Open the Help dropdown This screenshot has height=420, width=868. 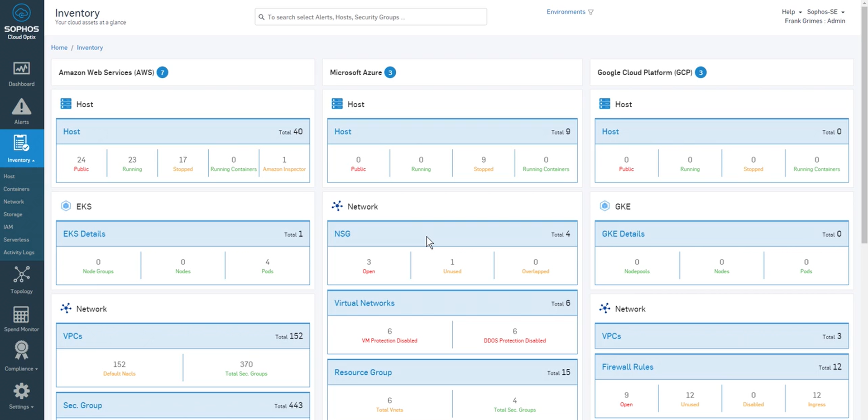(790, 12)
